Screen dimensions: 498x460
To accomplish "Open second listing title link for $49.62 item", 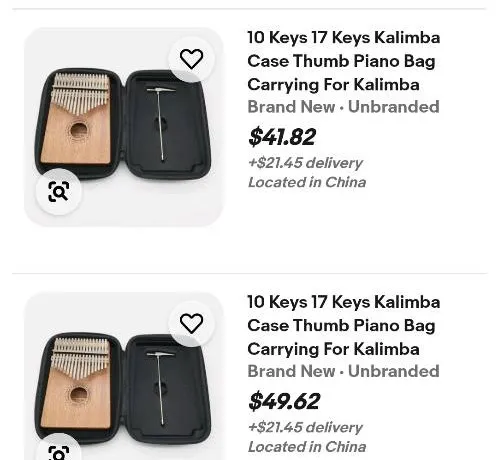I will click(x=344, y=325).
